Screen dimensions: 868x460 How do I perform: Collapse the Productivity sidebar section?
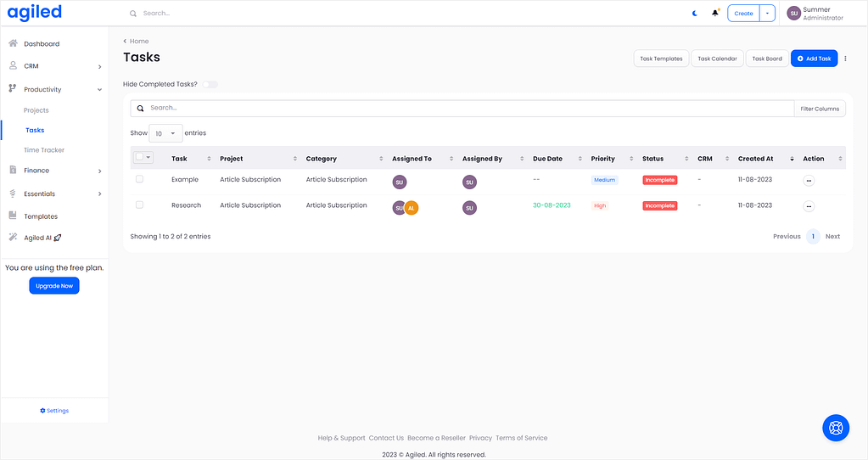pyautogui.click(x=99, y=90)
